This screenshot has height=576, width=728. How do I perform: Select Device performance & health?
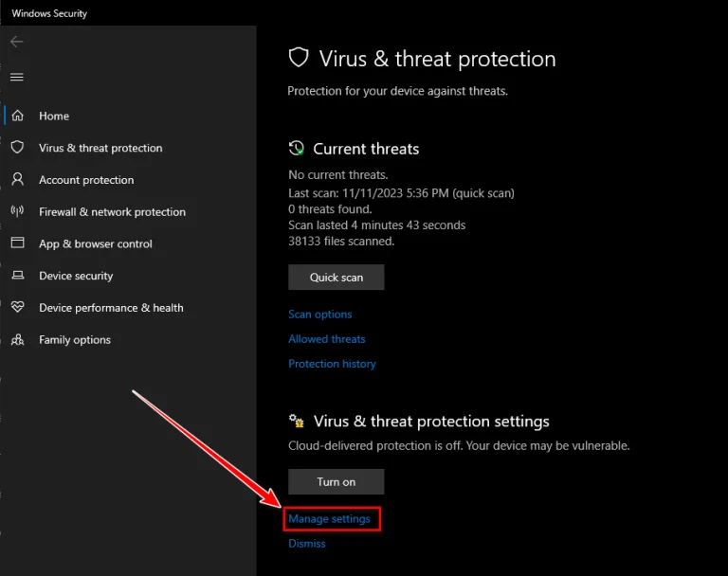click(111, 308)
